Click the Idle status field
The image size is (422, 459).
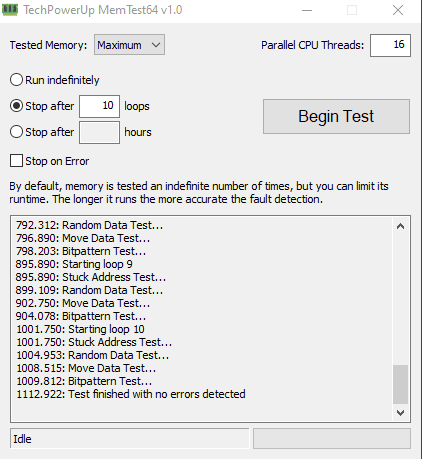[x=130, y=439]
